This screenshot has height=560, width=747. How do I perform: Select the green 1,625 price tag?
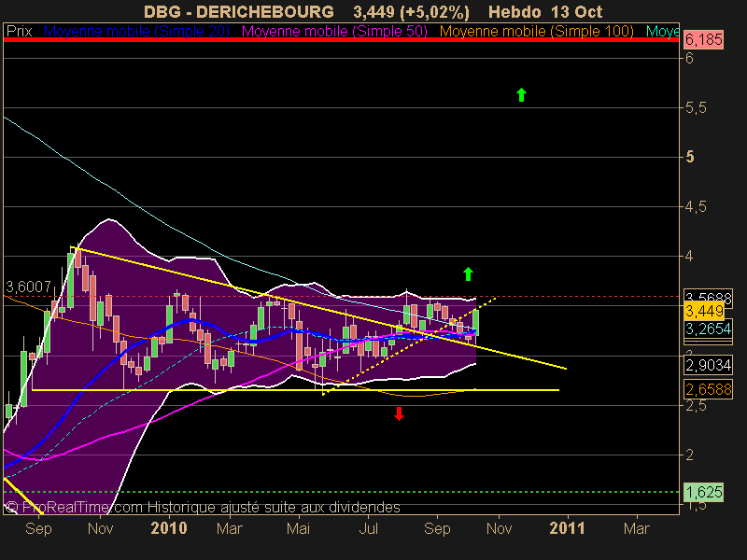click(x=704, y=492)
